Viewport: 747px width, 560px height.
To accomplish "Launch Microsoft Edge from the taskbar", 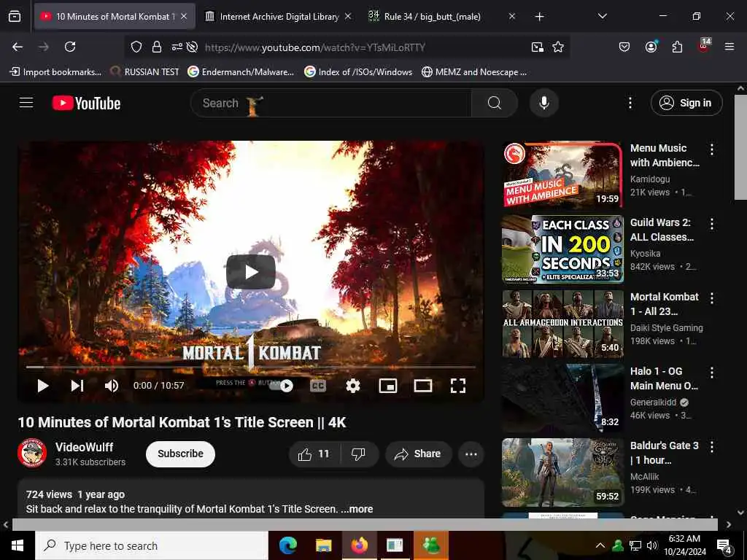I will (287, 545).
